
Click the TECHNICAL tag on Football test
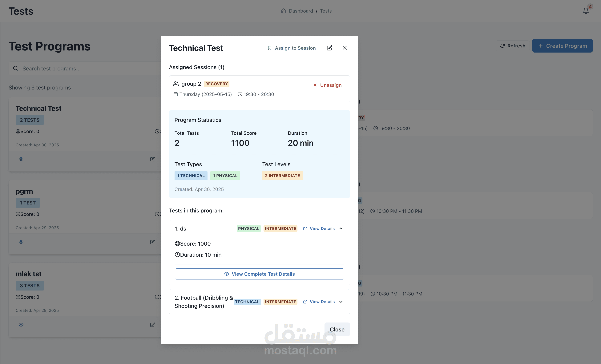coord(247,302)
